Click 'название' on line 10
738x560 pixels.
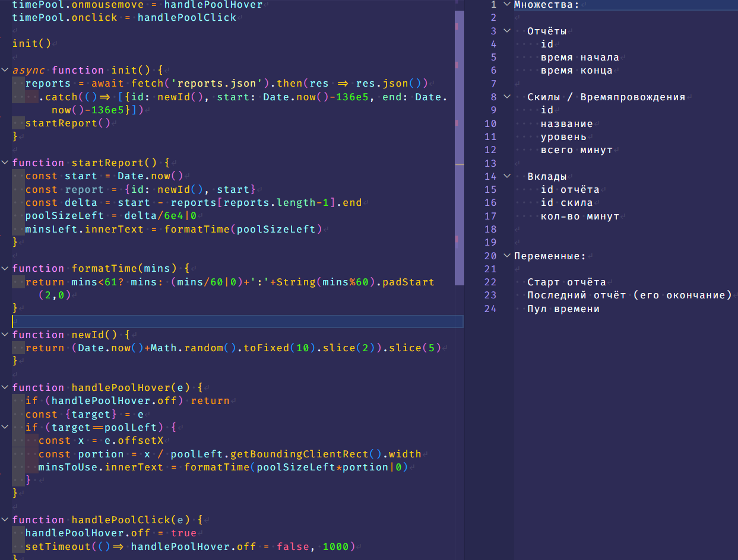point(567,123)
